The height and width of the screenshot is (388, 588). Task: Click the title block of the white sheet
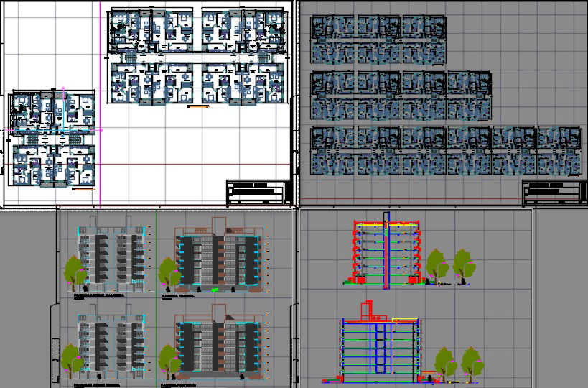pyautogui.click(x=259, y=192)
